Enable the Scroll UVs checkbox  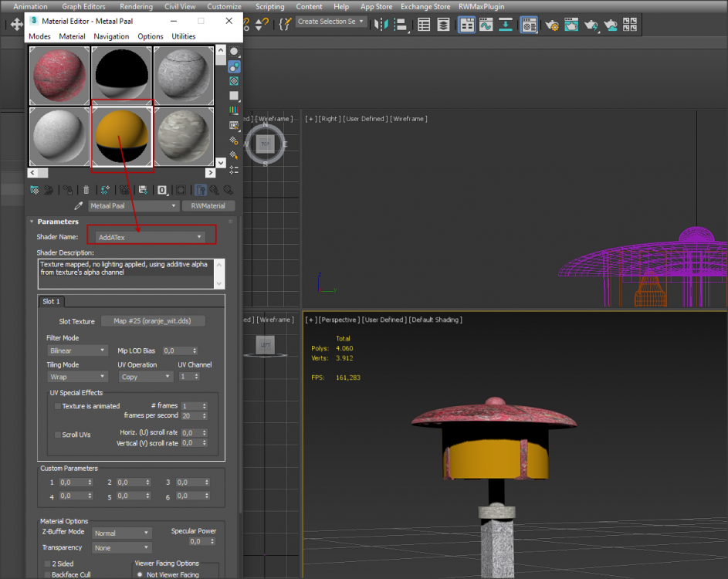coord(58,435)
